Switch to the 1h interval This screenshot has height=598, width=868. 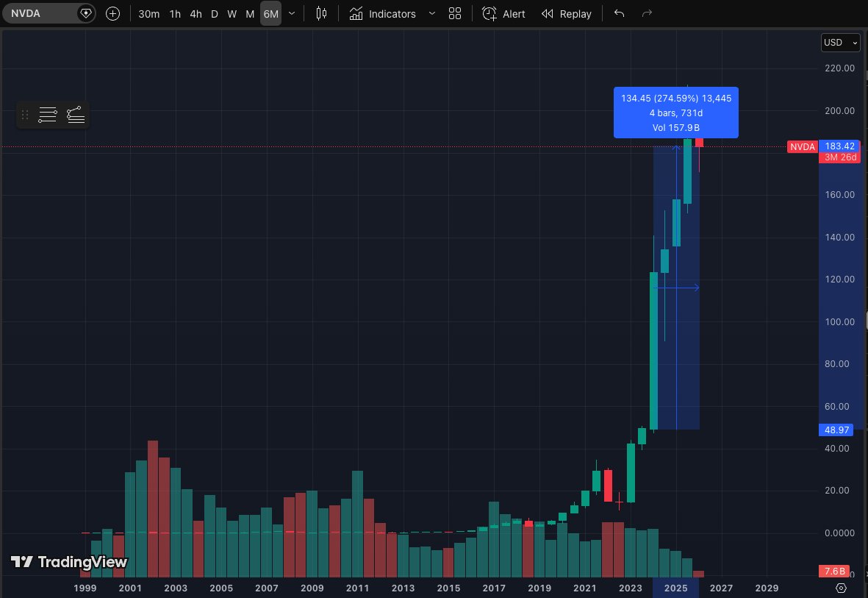175,13
